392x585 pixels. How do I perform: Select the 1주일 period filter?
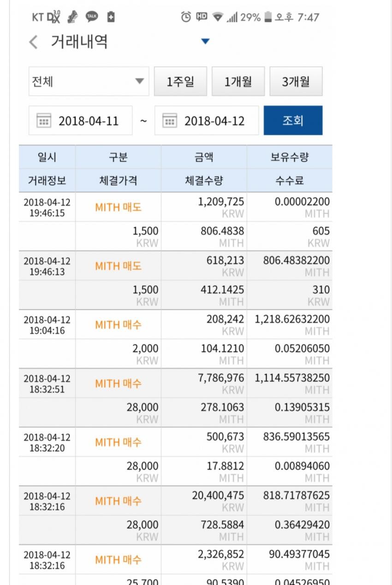click(180, 81)
